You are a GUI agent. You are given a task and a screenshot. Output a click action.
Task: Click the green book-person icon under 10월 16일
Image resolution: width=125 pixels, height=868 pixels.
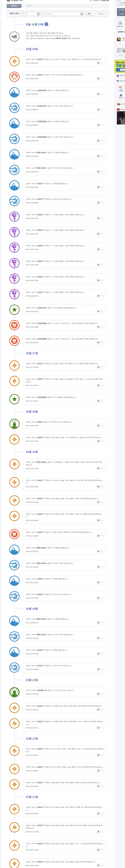[14, 424]
